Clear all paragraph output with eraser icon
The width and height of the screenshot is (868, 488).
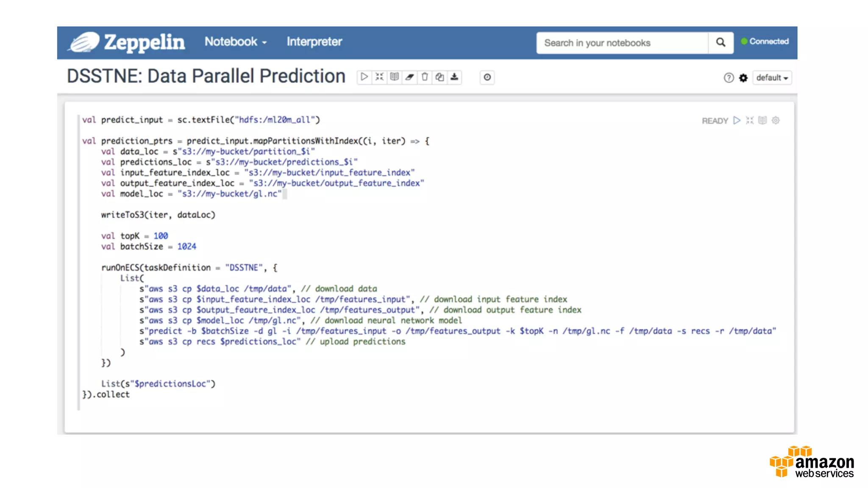(409, 77)
